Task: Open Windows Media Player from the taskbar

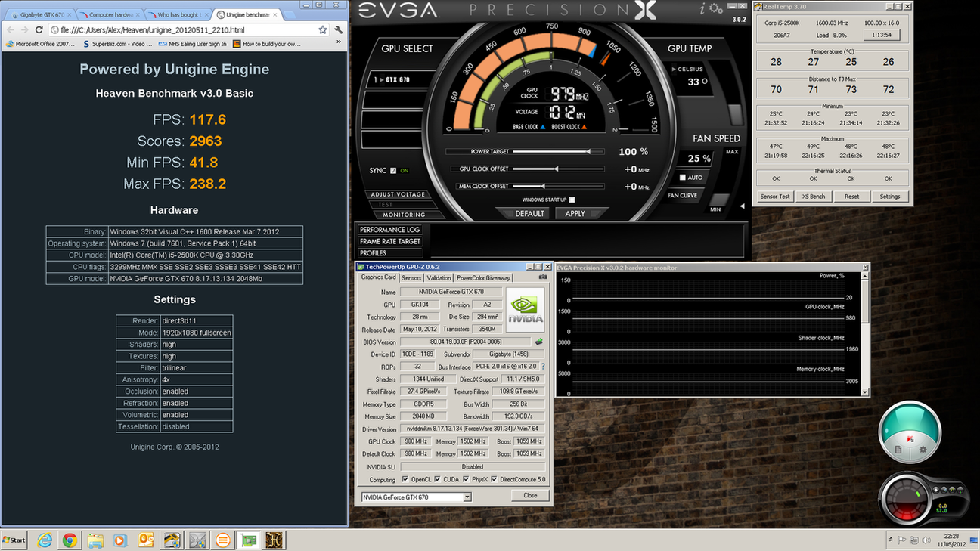Action: [120, 540]
